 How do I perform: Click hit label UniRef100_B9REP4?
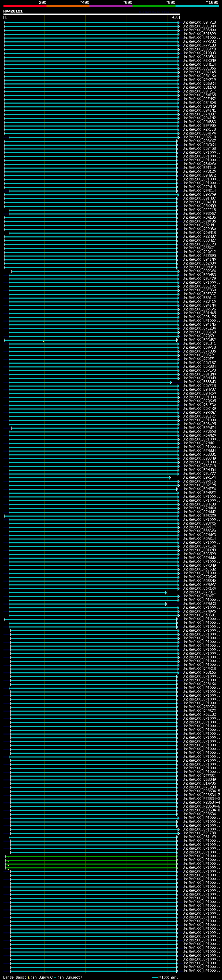pos(199,478)
